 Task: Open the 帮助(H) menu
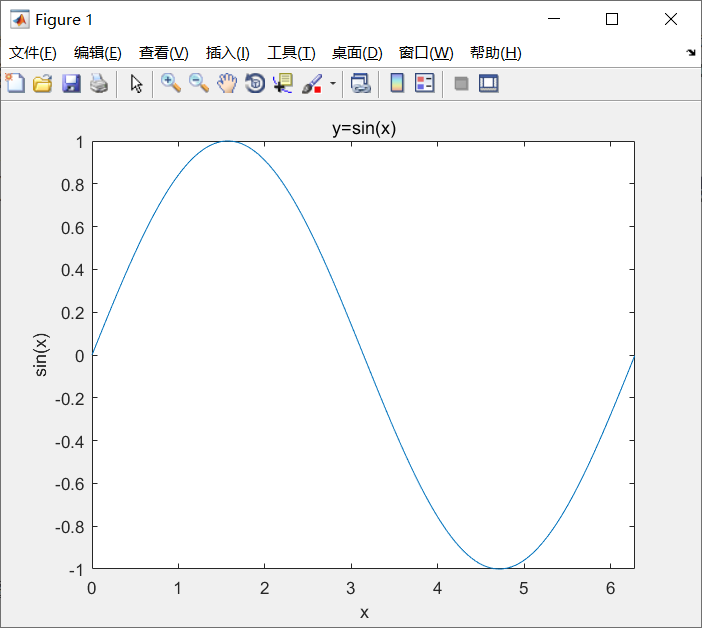tap(496, 53)
